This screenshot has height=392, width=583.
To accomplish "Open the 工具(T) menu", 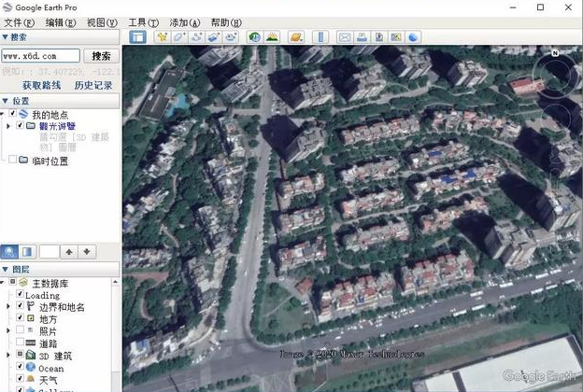I will (x=143, y=23).
